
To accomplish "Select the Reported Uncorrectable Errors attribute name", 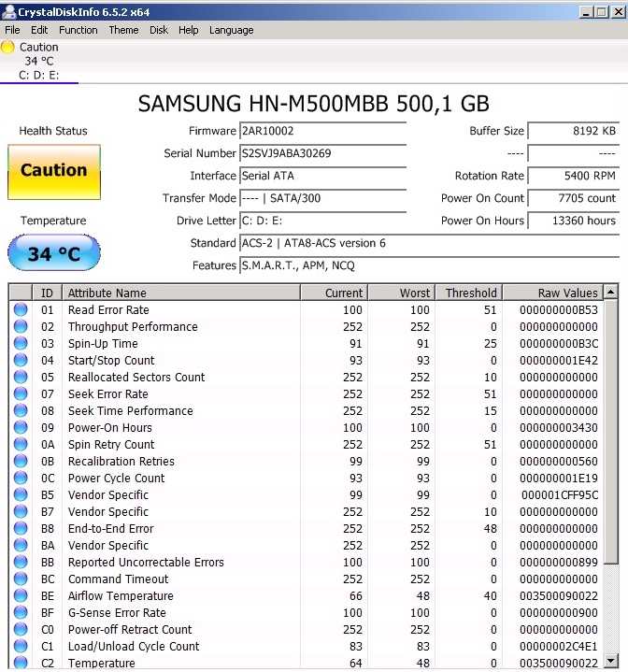I will point(146,563).
